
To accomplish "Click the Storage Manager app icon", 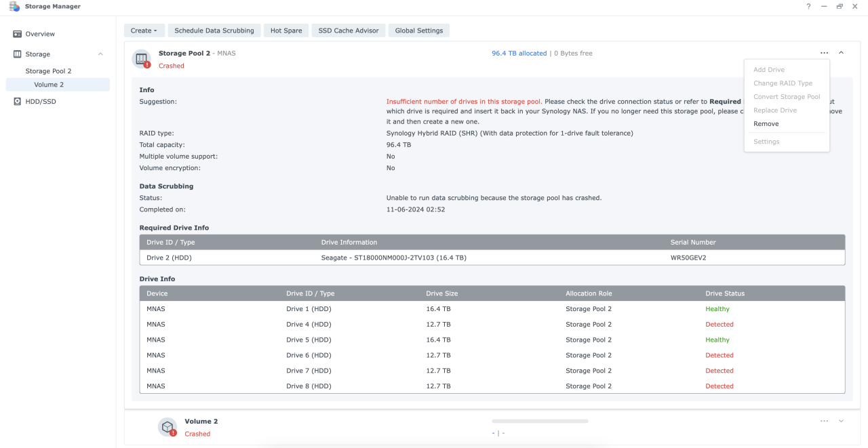I will (x=14, y=7).
